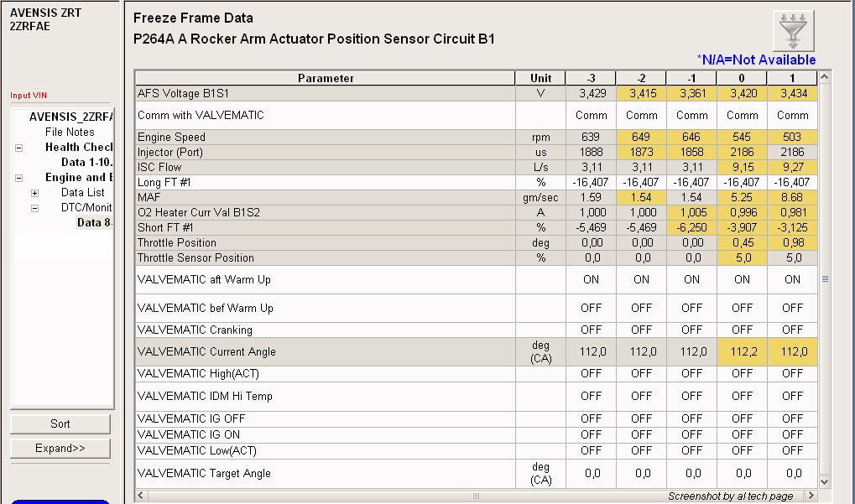Select the frame -3 column header
This screenshot has height=504, width=855.
point(592,78)
